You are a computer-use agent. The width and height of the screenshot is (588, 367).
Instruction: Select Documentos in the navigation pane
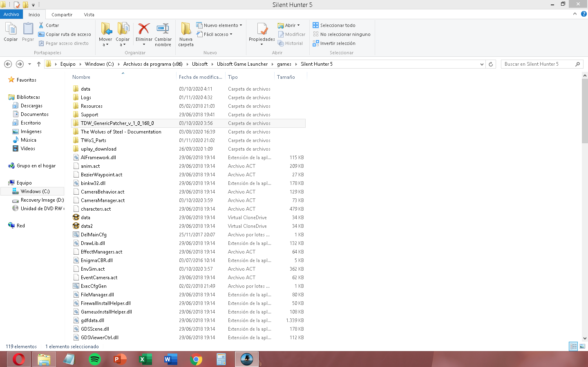34,114
